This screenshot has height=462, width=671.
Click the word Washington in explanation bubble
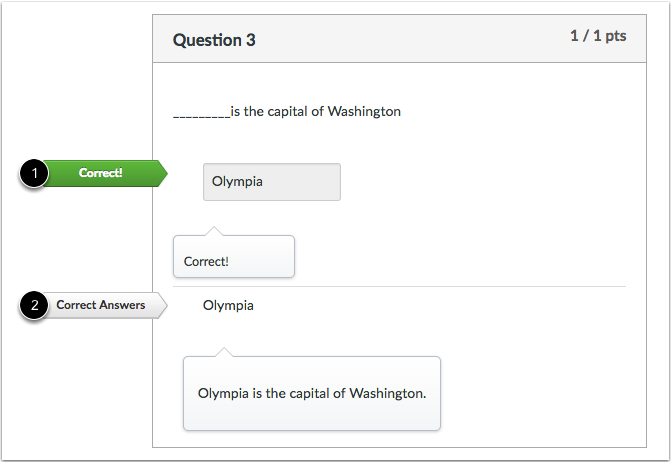tap(387, 393)
